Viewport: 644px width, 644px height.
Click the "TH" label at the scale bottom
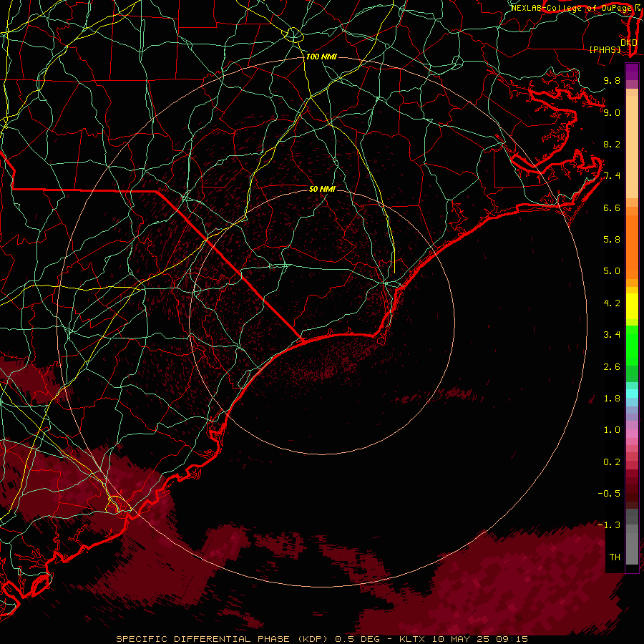click(x=615, y=557)
